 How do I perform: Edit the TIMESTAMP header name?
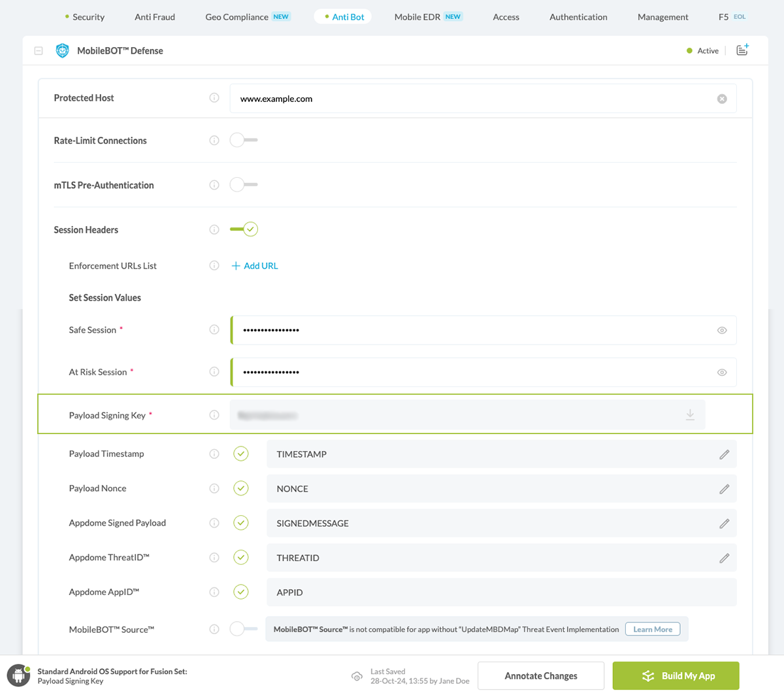pyautogui.click(x=725, y=454)
